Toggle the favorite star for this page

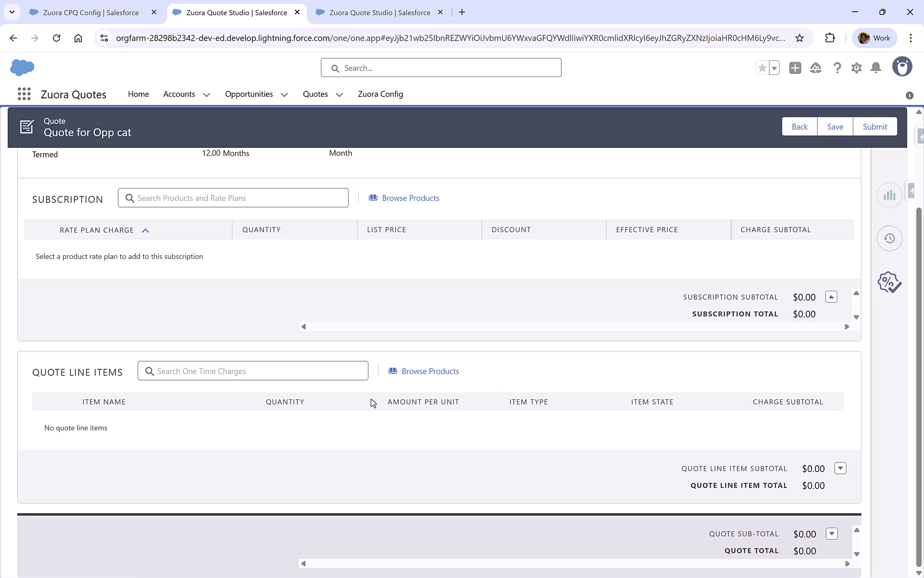click(762, 68)
